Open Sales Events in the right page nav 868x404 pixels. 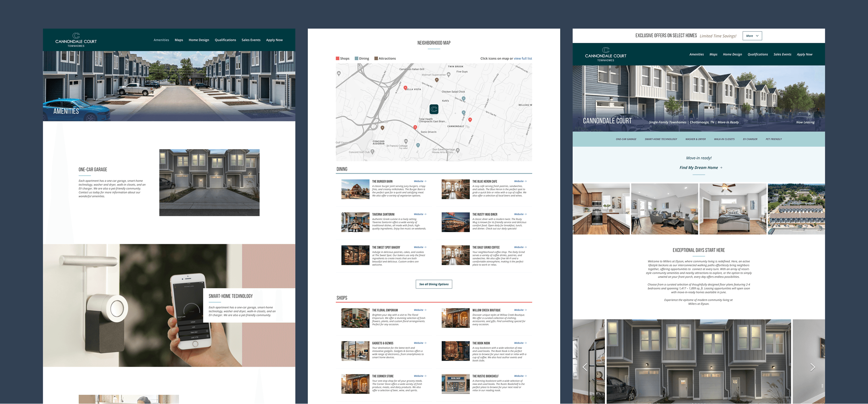(x=782, y=54)
